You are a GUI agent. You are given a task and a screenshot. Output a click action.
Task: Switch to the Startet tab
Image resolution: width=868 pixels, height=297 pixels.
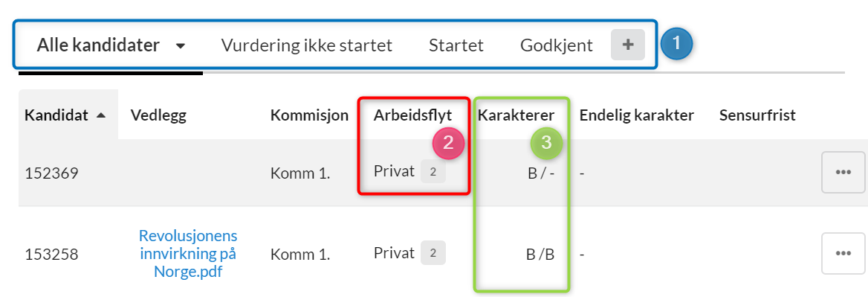click(x=456, y=45)
